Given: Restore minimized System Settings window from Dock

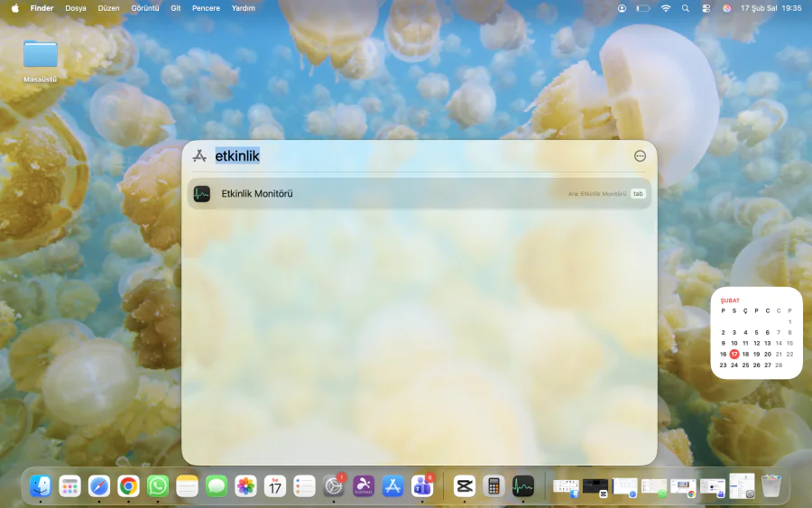Looking at the screenshot, I should tap(743, 486).
